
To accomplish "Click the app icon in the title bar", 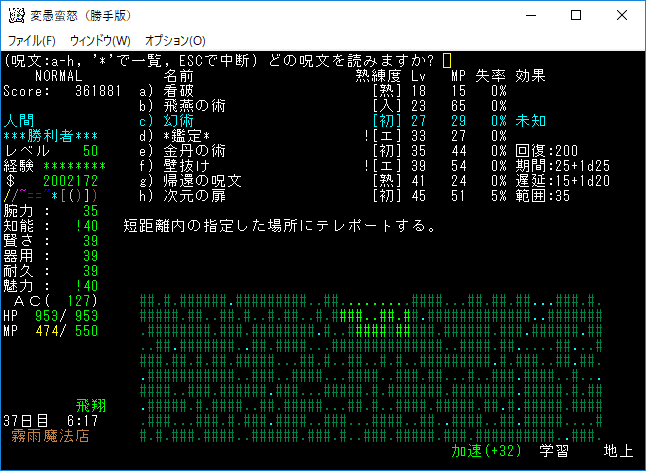I will [16, 16].
